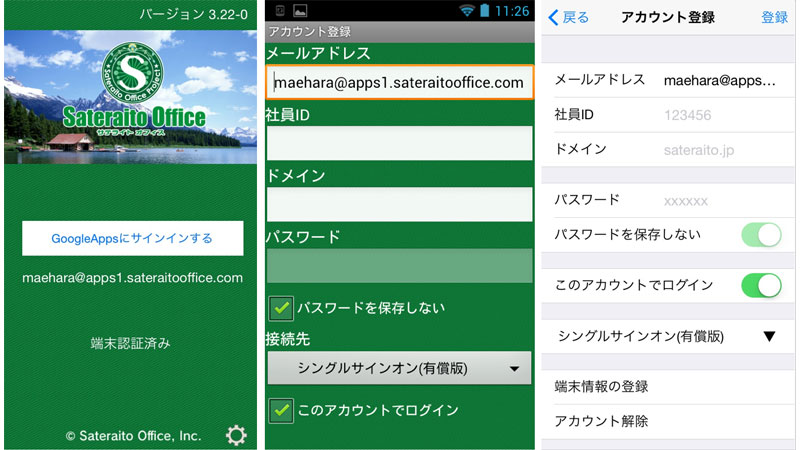Image resolution: width=800 pixels, height=450 pixels.
Task: Click the Android ドメイン input field
Action: 399,205
